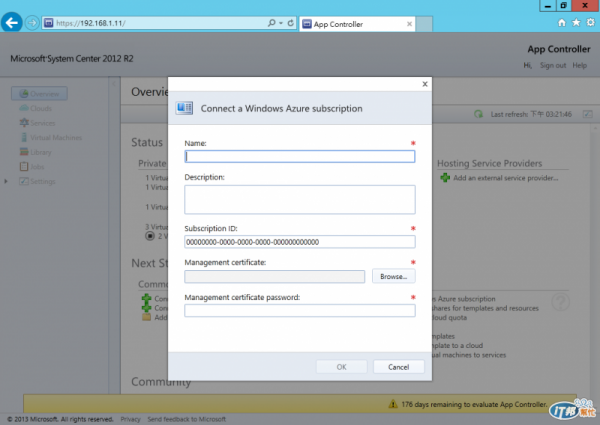Click the Subscription ID field
600x425 pixels.
pos(300,242)
